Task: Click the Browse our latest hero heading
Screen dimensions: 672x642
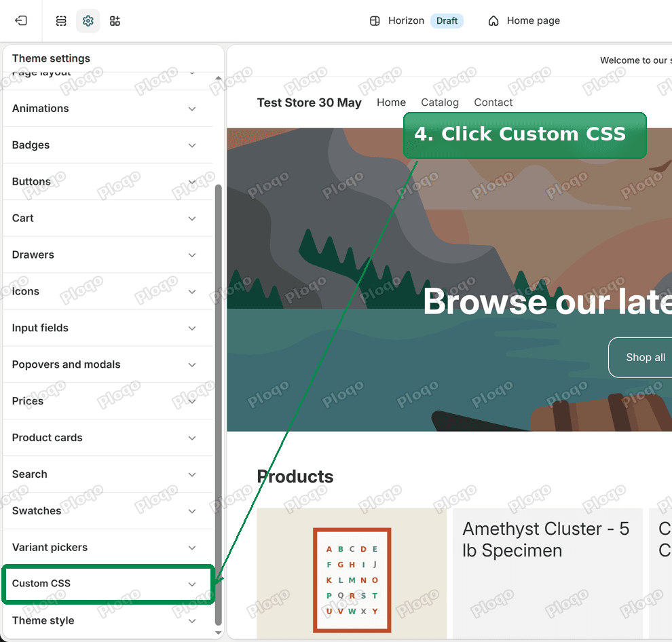Action: click(547, 302)
